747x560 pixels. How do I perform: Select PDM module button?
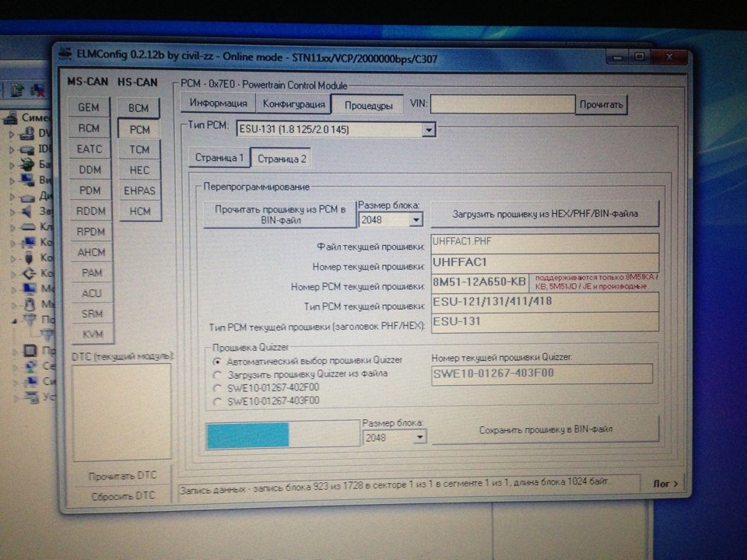click(90, 191)
